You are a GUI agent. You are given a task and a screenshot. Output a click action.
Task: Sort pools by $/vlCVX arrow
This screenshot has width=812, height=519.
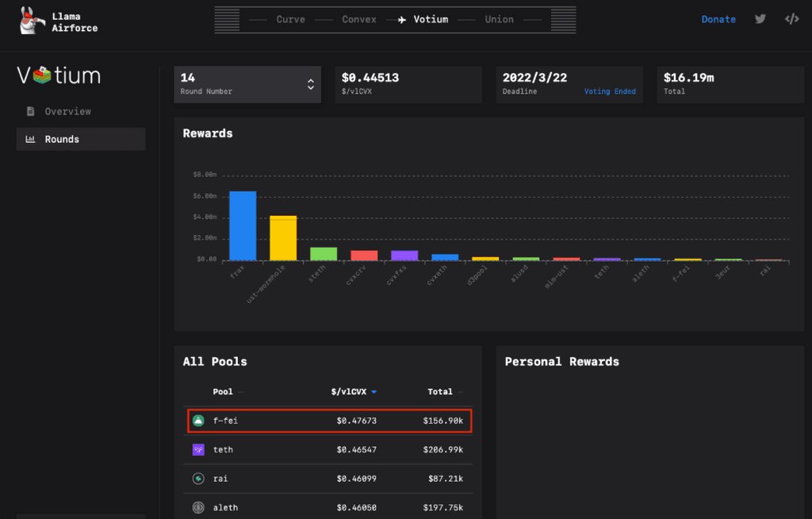(374, 392)
